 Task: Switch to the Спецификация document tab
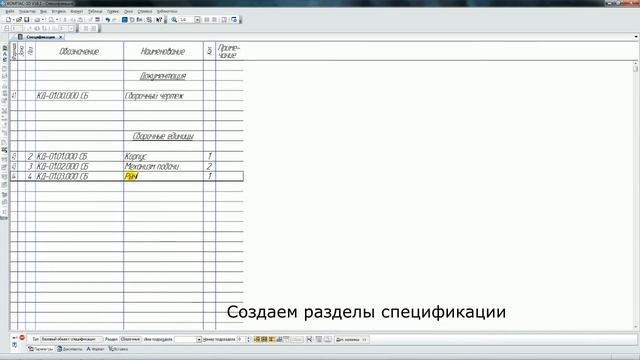click(x=40, y=37)
